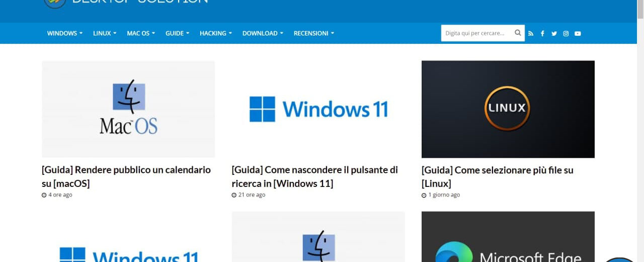Open the RSS feed icon
Screen dimensions: 644x262
530,33
